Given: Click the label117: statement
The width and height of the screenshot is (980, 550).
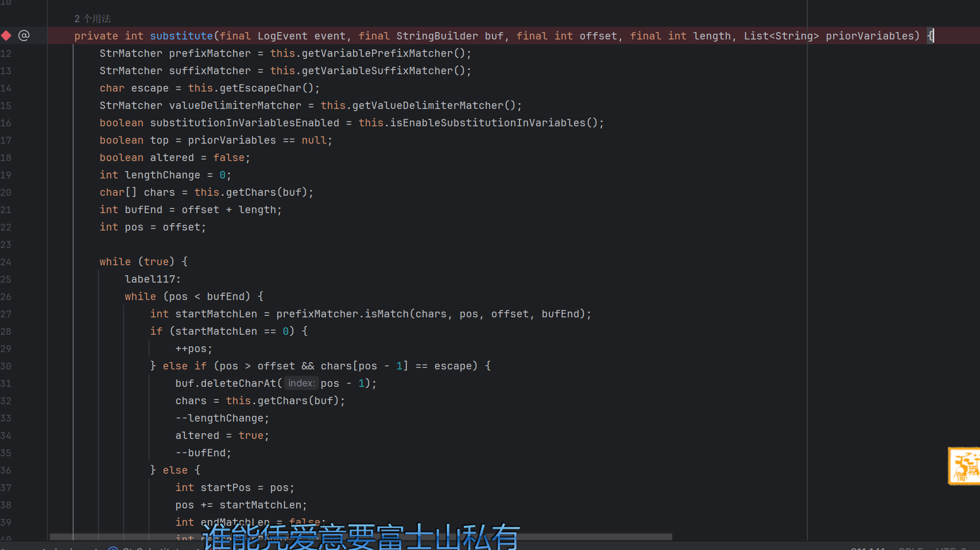Looking at the screenshot, I should (x=153, y=279).
